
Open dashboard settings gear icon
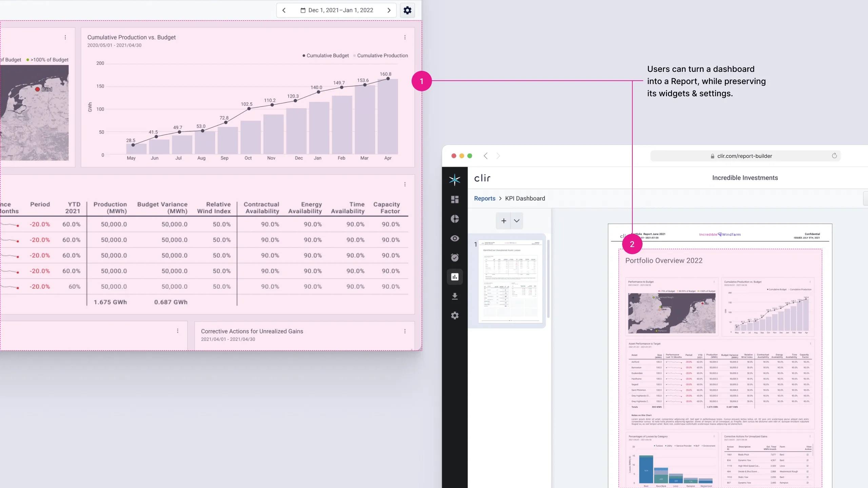407,10
